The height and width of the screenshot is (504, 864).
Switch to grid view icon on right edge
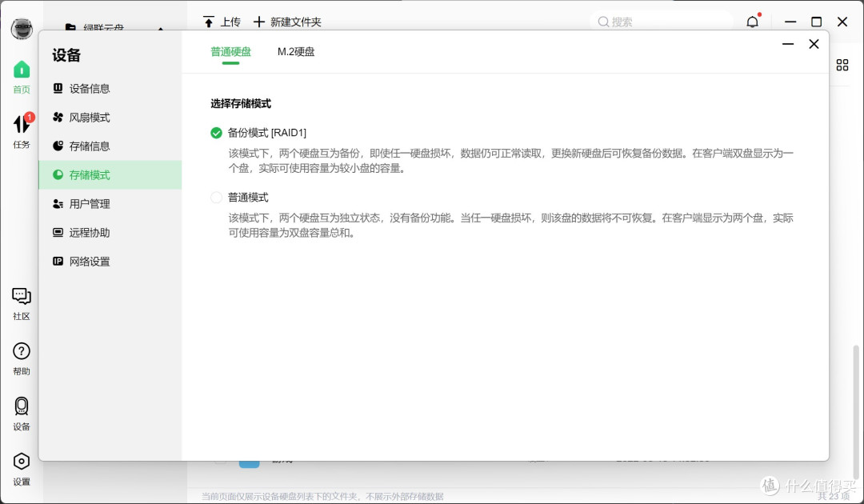pos(842,65)
